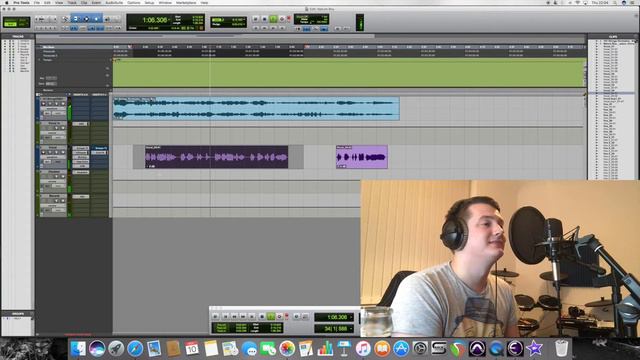Click Rewind in the floating Transport window
The image size is (640, 360).
(234, 317)
